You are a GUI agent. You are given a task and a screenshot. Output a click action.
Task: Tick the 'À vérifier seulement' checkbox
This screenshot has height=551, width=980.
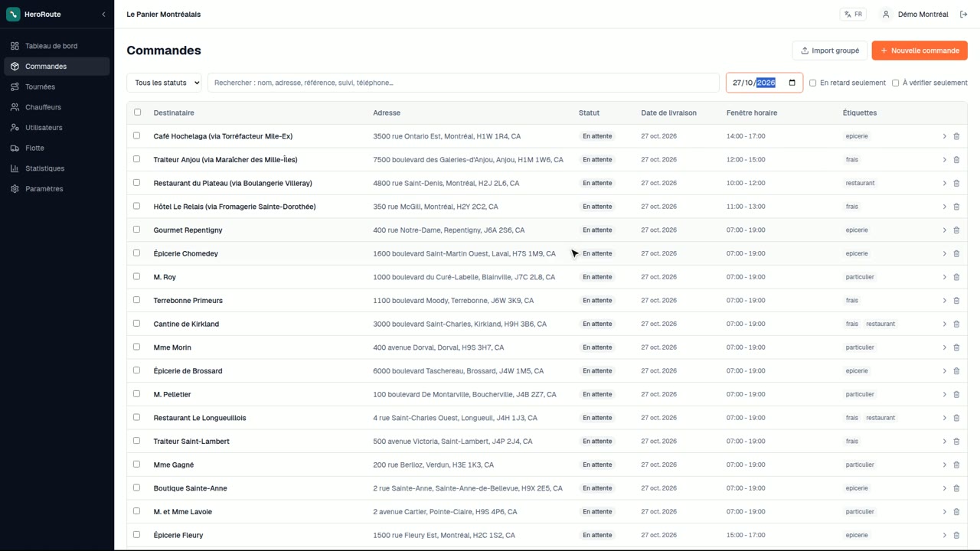click(896, 83)
